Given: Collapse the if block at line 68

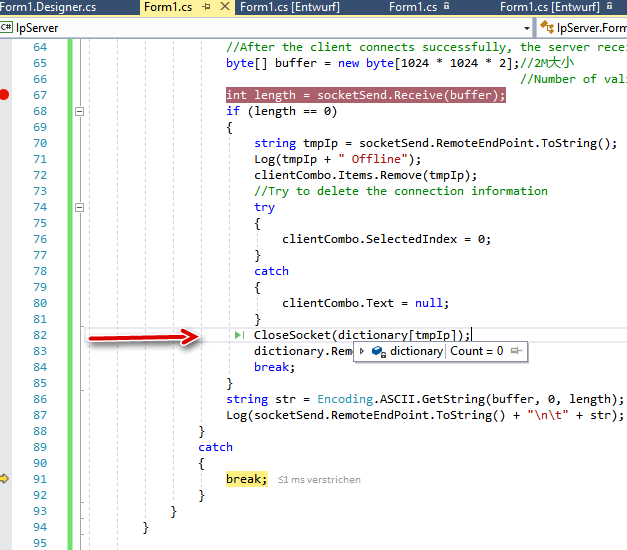Looking at the screenshot, I should [80, 111].
